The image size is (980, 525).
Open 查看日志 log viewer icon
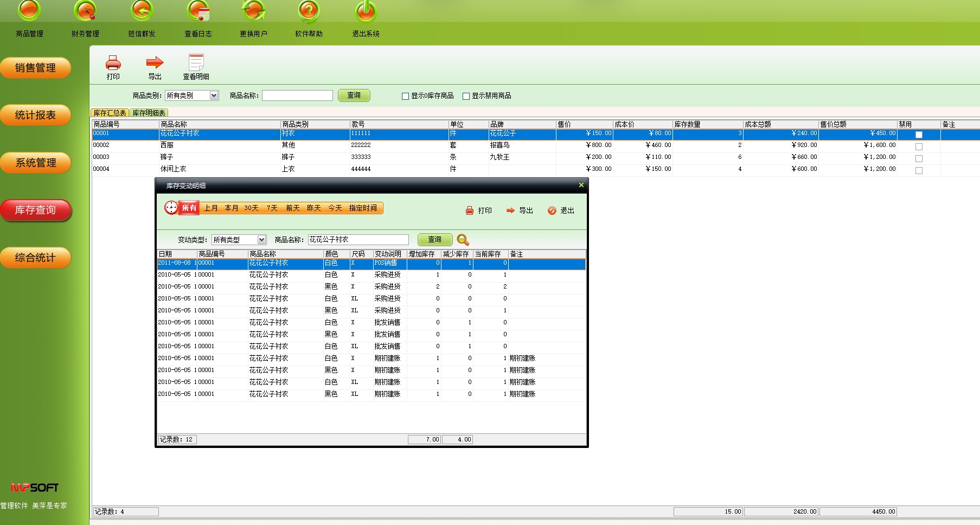coord(198,12)
